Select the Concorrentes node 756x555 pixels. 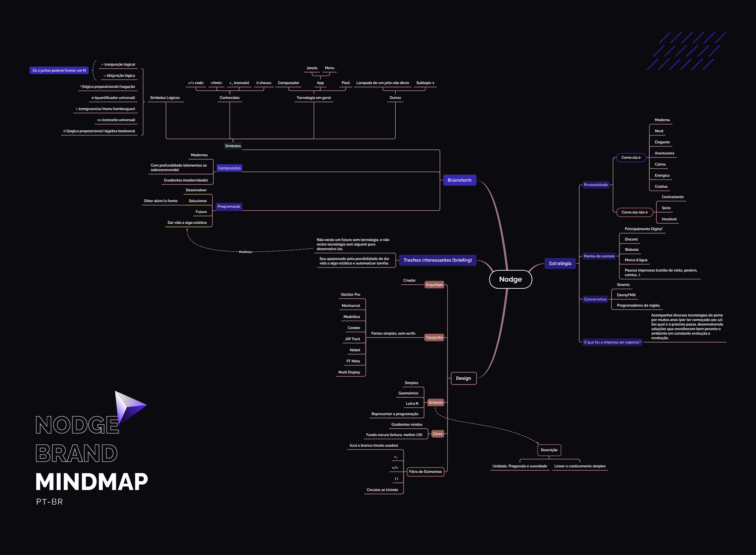[595, 299]
